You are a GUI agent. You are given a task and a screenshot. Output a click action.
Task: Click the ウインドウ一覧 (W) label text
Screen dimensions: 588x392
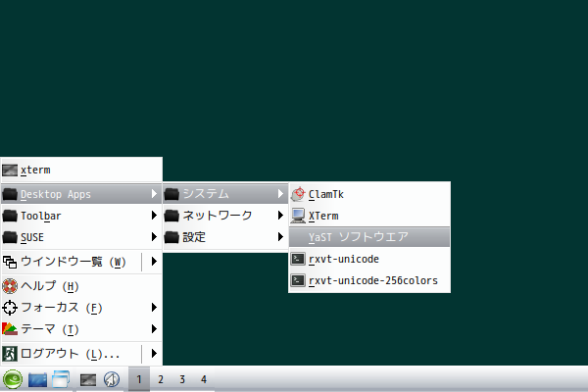pos(73,262)
